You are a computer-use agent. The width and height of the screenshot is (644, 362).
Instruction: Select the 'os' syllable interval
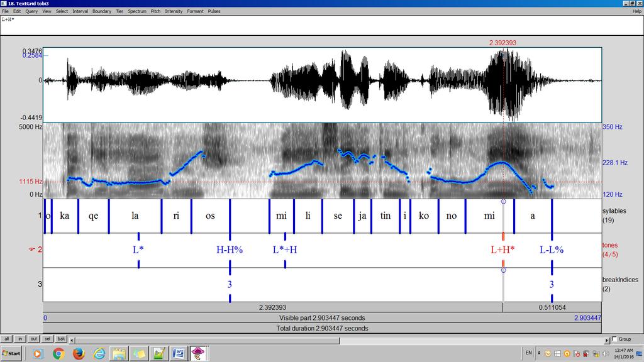tap(210, 216)
